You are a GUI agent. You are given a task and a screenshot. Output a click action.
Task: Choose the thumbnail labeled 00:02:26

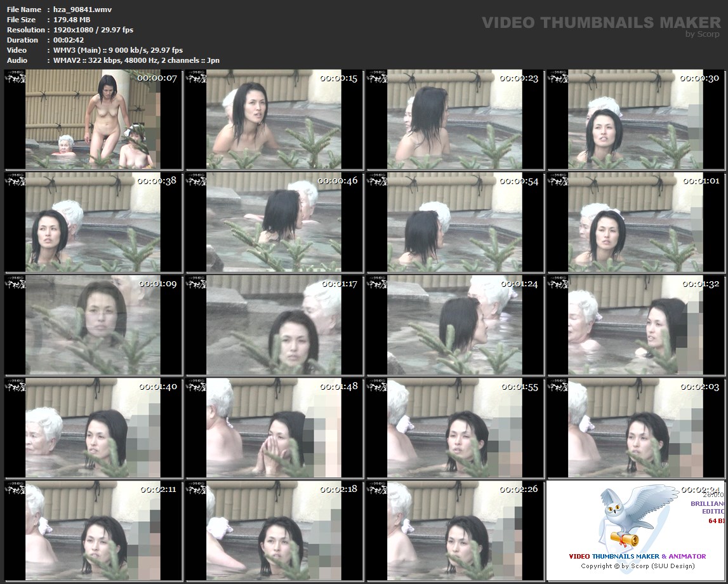coord(455,531)
